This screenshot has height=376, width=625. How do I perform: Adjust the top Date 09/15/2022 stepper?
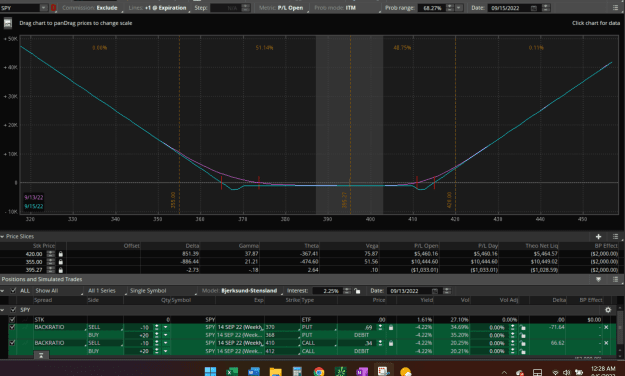tap(546, 8)
